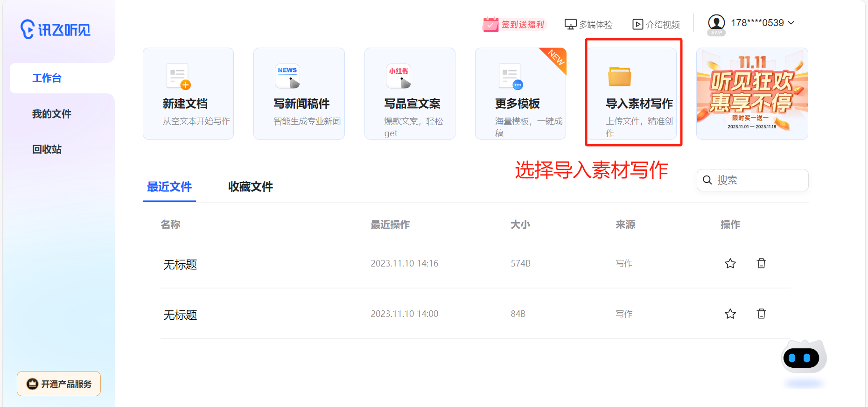Expand the account dropdown arrow beside 178****0539
The image size is (868, 407).
point(791,23)
